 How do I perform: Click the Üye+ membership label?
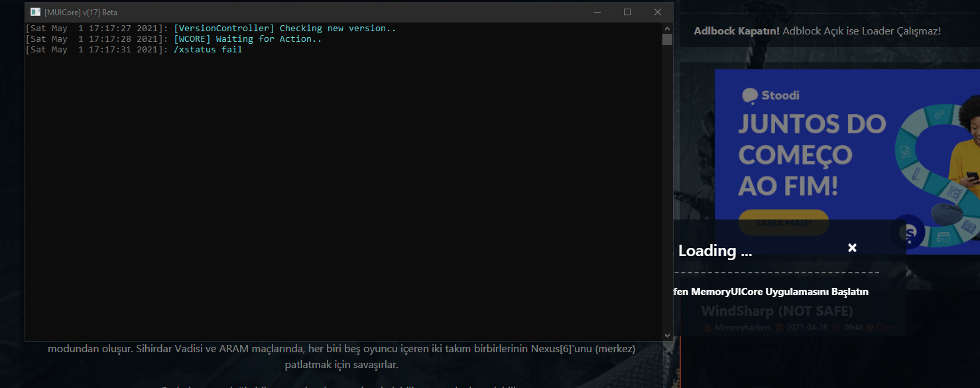(x=885, y=328)
